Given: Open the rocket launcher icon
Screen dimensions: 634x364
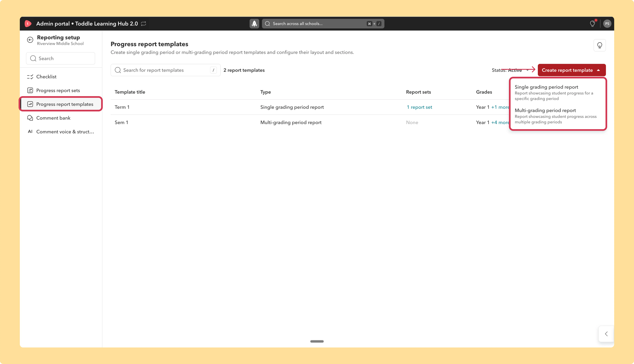Looking at the screenshot, I should [254, 24].
